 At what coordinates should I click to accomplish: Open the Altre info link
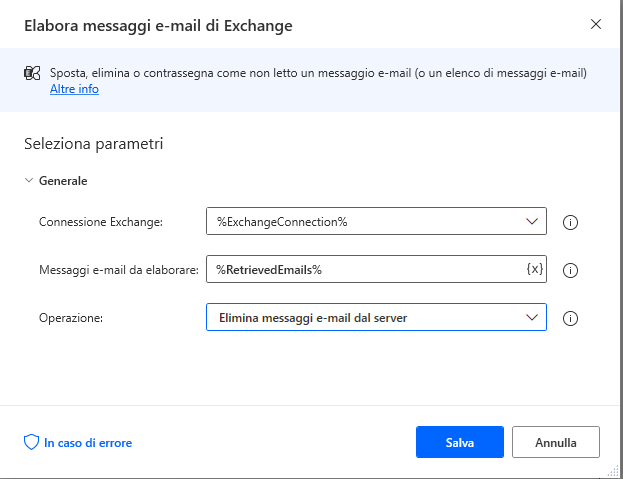pos(74,89)
